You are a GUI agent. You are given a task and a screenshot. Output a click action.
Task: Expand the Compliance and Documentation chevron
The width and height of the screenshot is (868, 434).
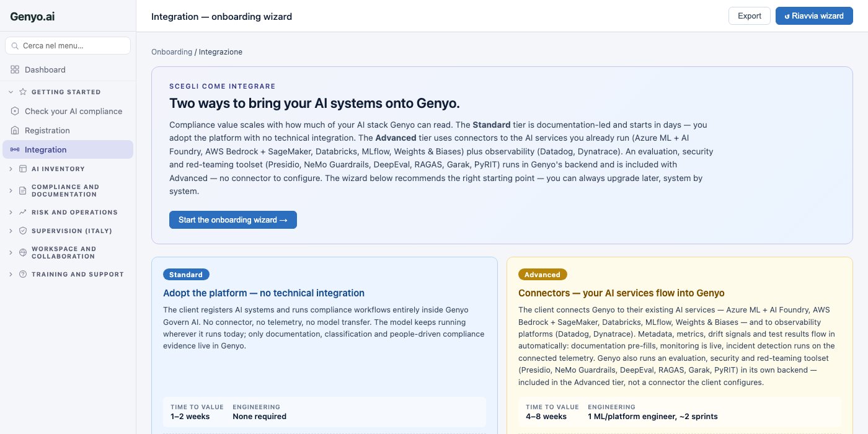point(11,190)
